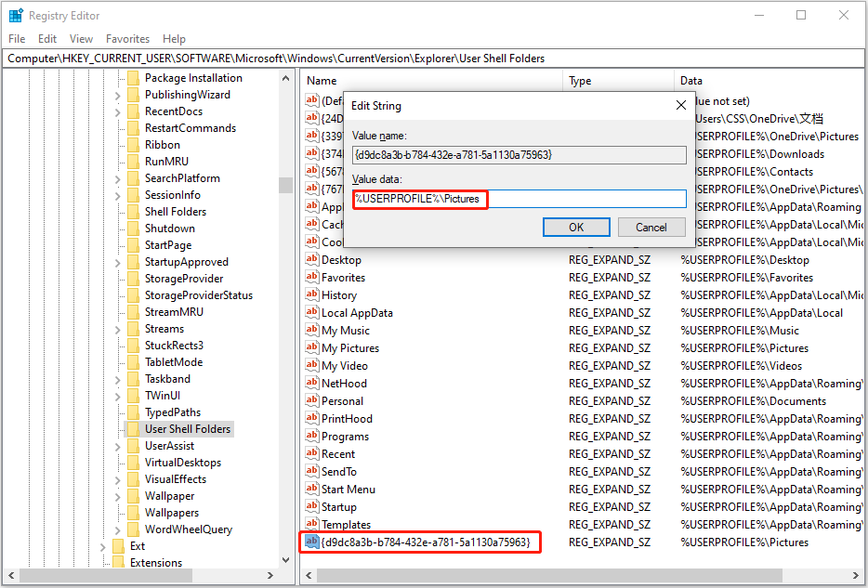Click the highlighted {d9dc8a3b...} value icon
This screenshot has width=868, height=588.
[x=311, y=542]
